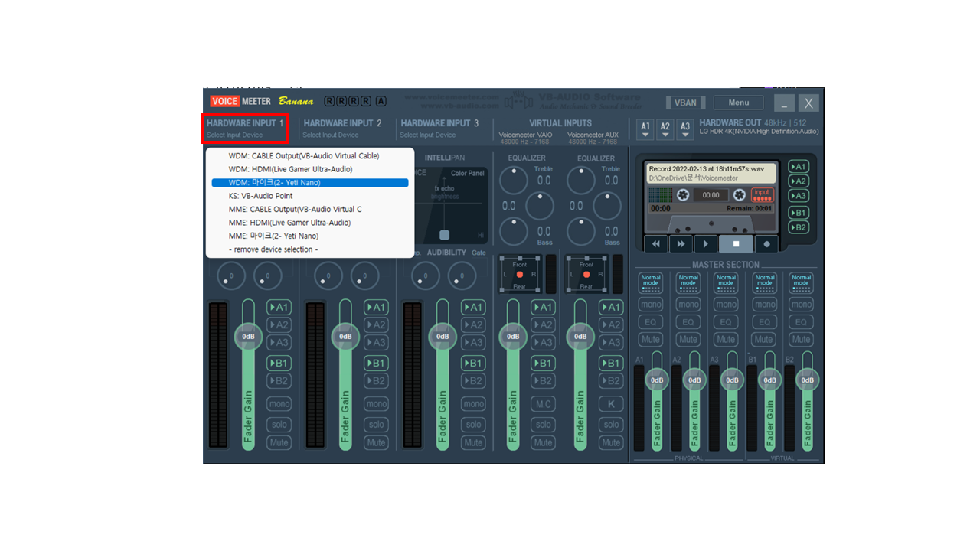
Task: Toggle B1 routing on Hardware Input 1 strip
Action: point(279,363)
